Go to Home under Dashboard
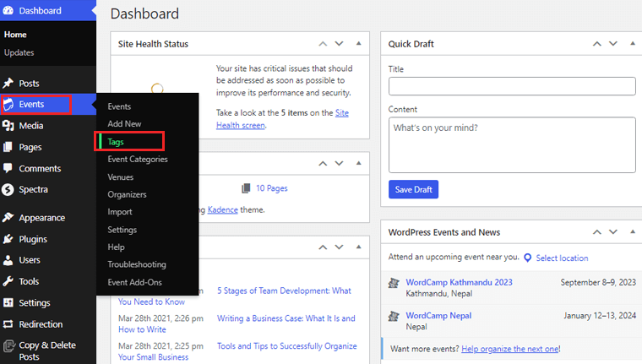642x364 pixels. coord(15,35)
